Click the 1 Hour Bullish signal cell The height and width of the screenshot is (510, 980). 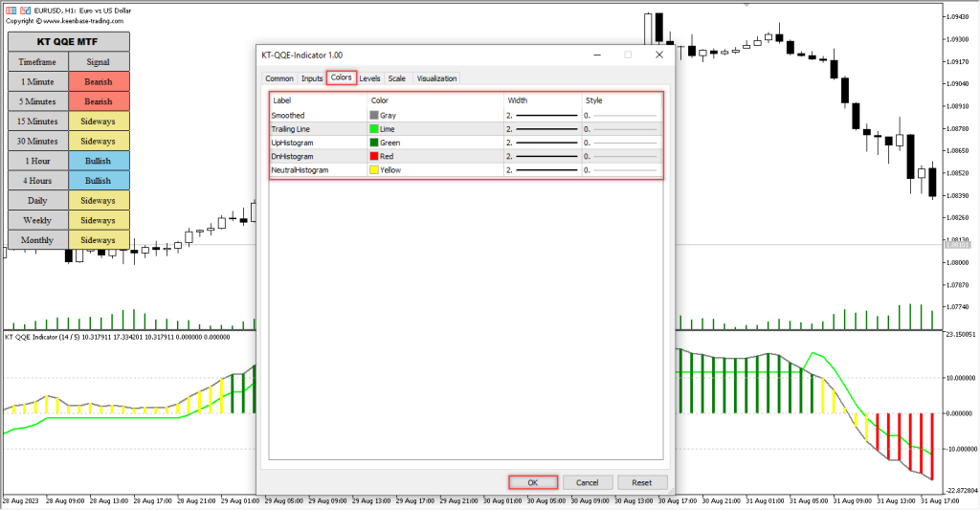(x=98, y=161)
